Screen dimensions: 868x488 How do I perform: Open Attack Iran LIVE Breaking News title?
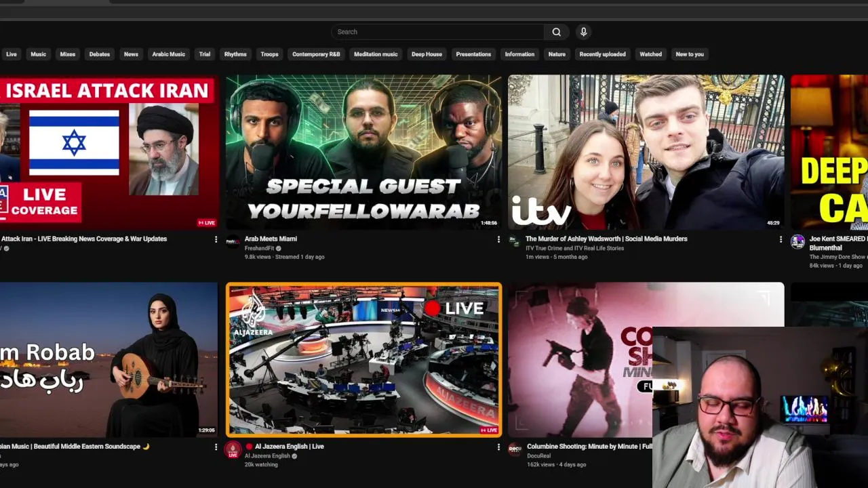click(x=84, y=239)
